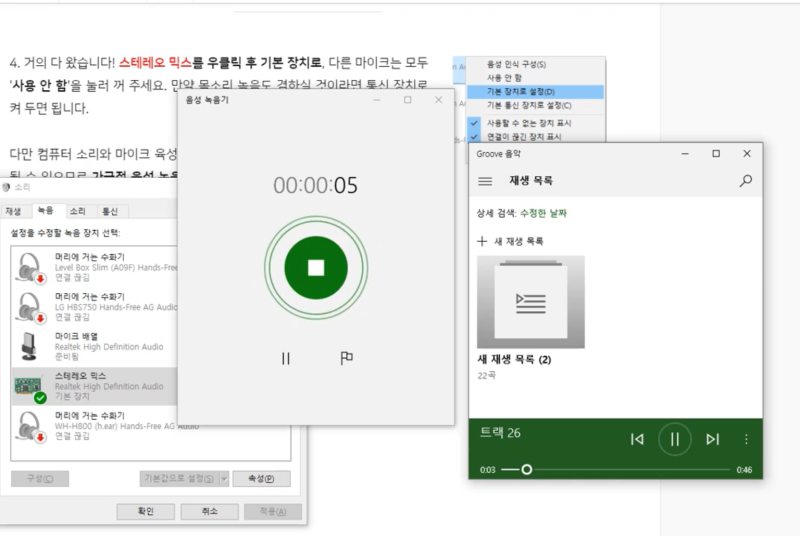Stop the recording in Voice Recorder

(x=316, y=268)
